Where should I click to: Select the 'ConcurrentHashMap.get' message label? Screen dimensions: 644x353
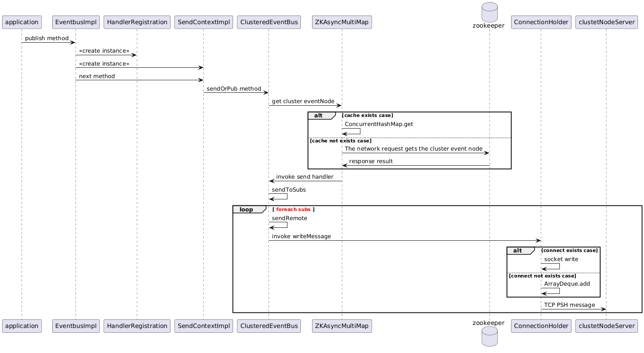point(379,124)
